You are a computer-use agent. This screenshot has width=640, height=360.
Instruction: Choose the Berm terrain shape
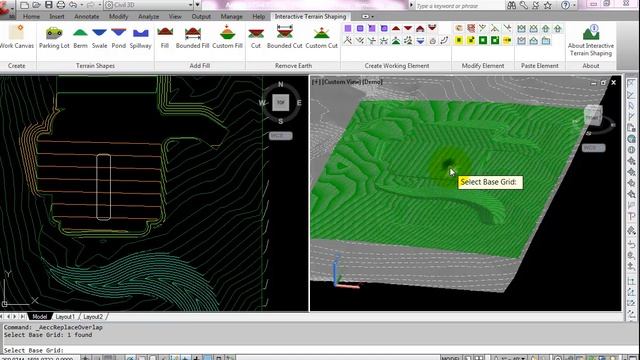(80, 37)
